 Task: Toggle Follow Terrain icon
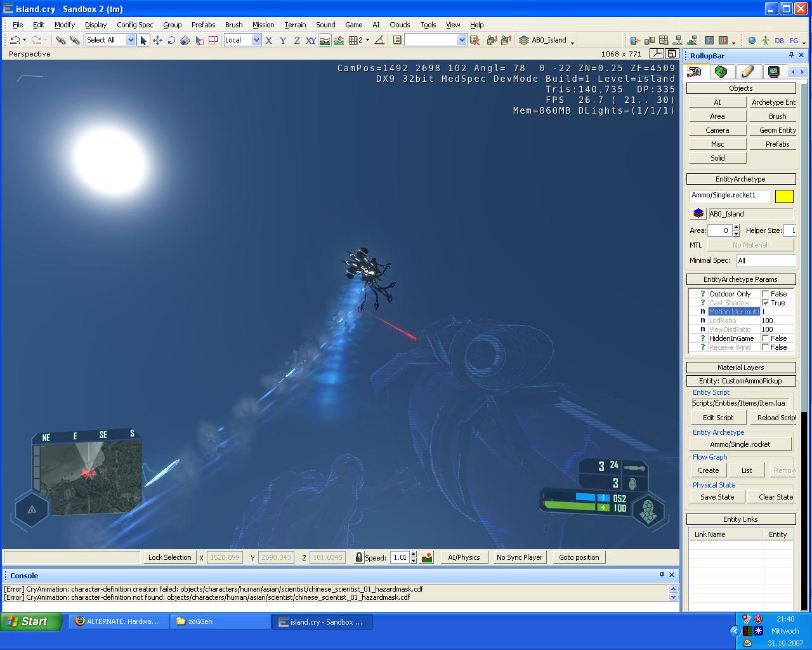click(x=324, y=40)
